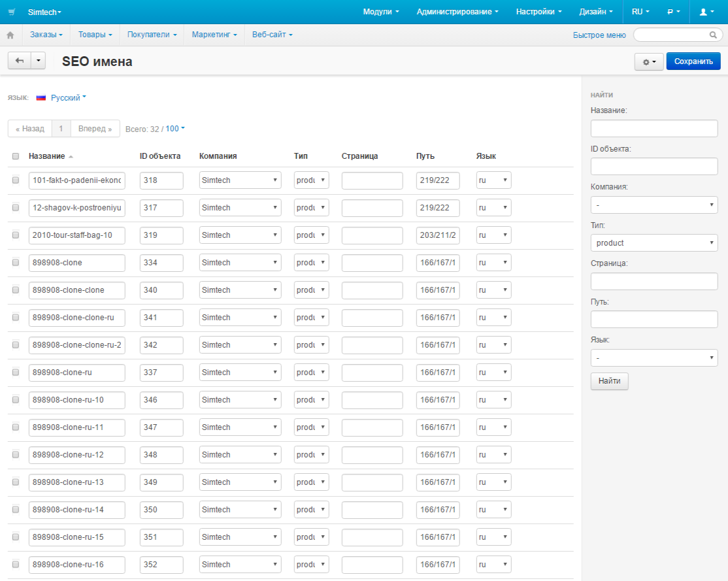Open the Simtech store selector
The height and width of the screenshot is (581, 728).
(44, 12)
